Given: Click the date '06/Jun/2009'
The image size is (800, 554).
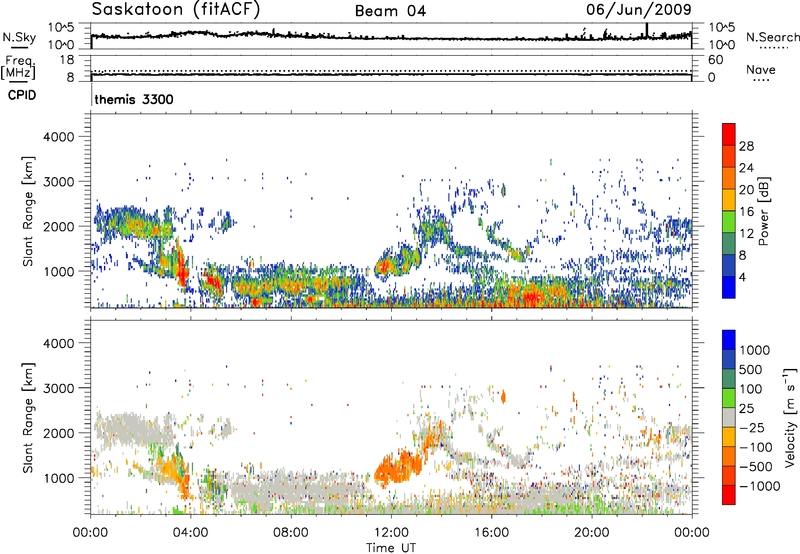Looking at the screenshot, I should [x=639, y=10].
